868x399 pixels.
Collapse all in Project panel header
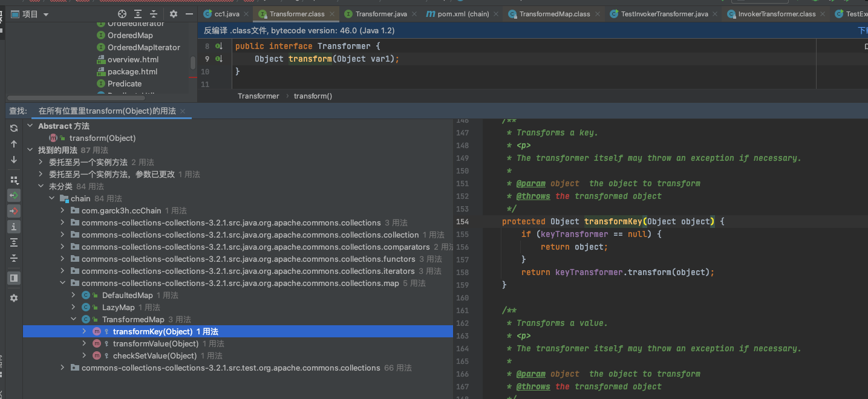click(154, 14)
